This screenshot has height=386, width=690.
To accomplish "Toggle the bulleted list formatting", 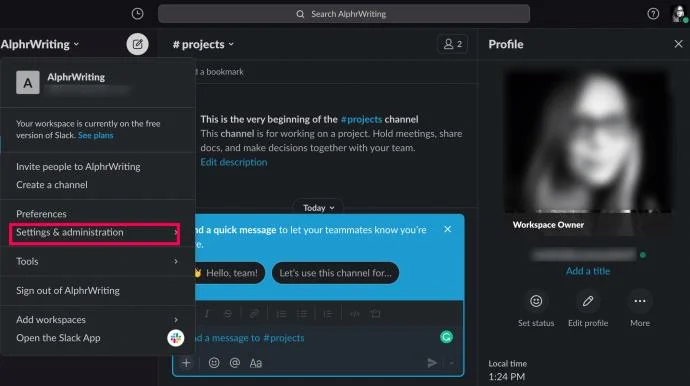I will [x=302, y=314].
